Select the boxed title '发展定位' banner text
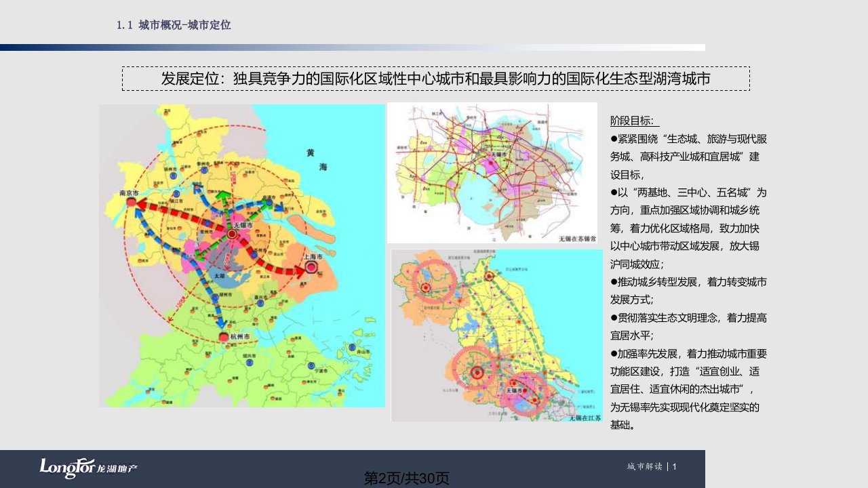 (x=435, y=79)
